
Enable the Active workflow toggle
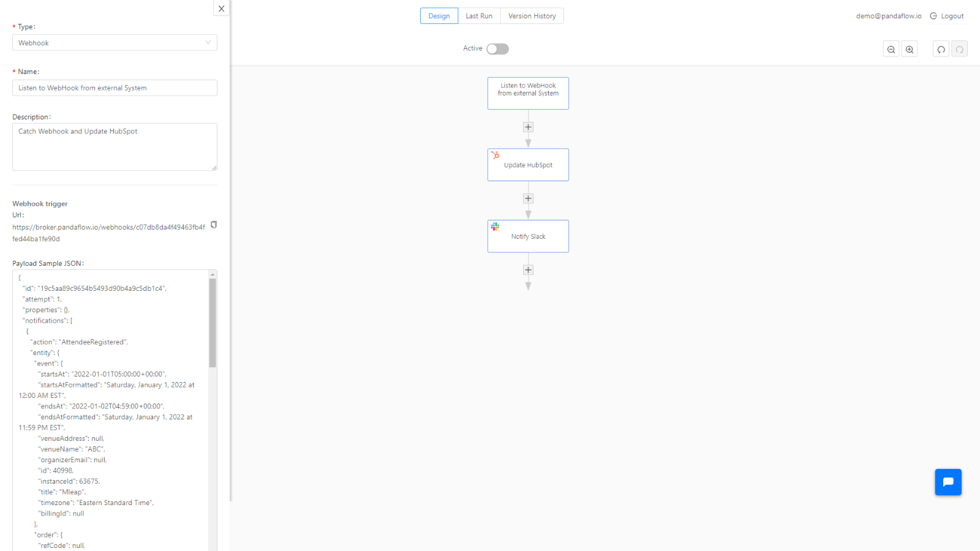tap(497, 48)
